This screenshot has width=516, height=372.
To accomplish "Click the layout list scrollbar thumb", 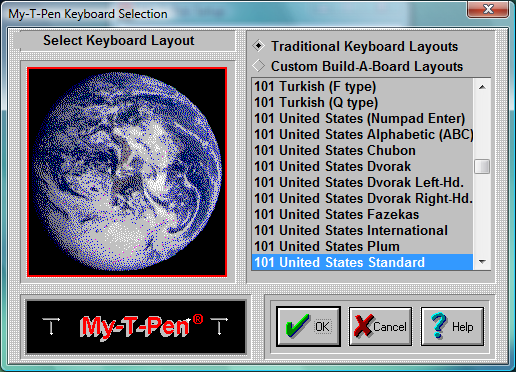I will [x=482, y=167].
